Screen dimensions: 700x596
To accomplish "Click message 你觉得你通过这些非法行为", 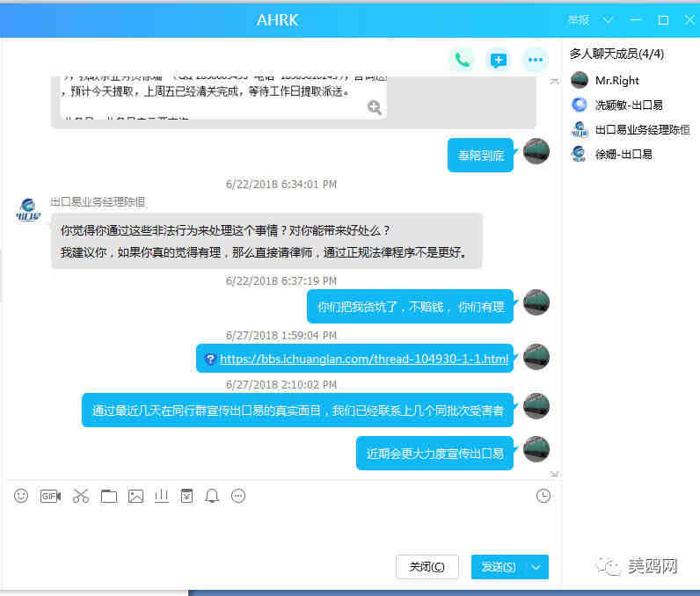I will (267, 241).
